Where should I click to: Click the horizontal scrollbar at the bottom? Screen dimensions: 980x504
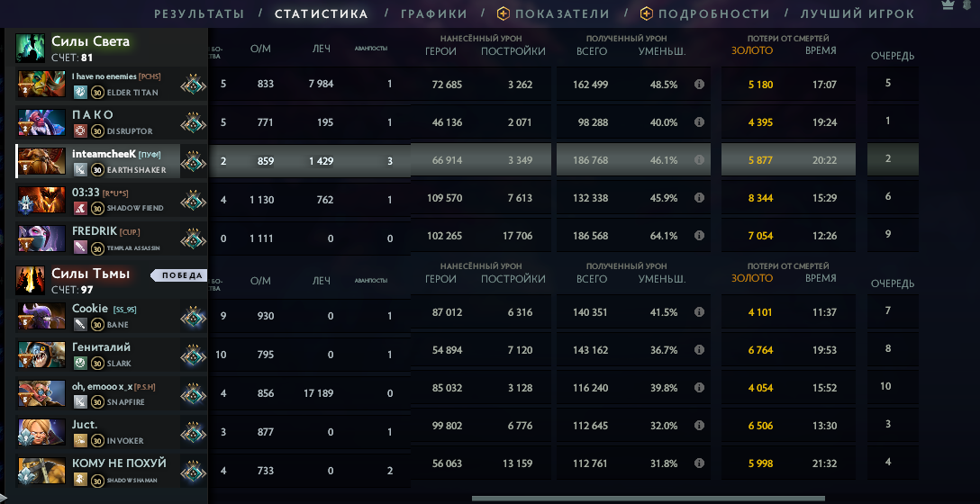649,499
